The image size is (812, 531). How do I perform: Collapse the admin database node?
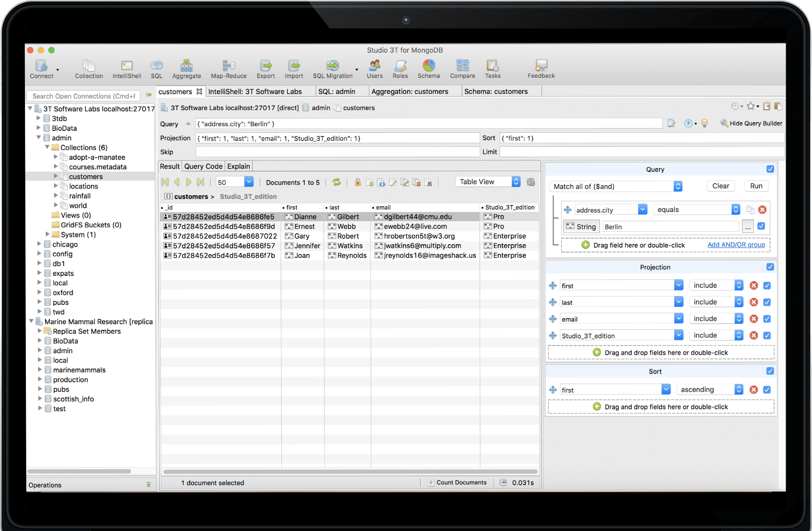[39, 137]
